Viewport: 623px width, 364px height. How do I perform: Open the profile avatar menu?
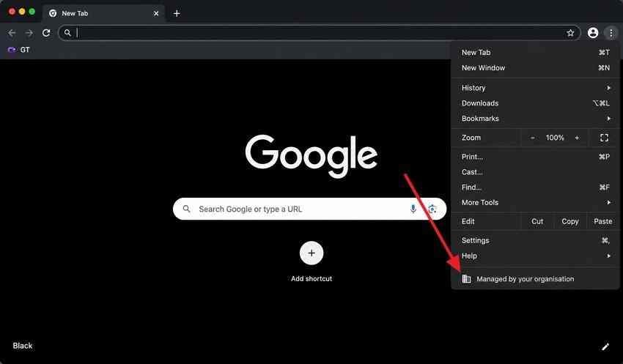593,33
